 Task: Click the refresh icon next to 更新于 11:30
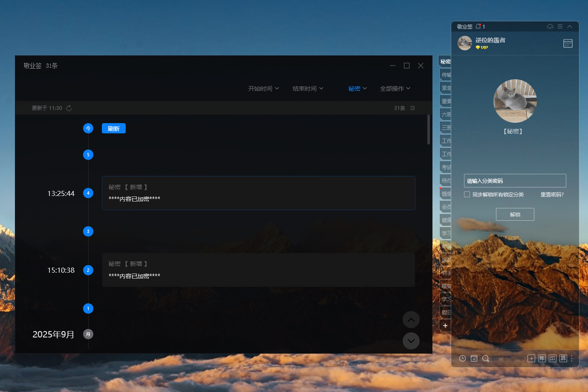(69, 108)
